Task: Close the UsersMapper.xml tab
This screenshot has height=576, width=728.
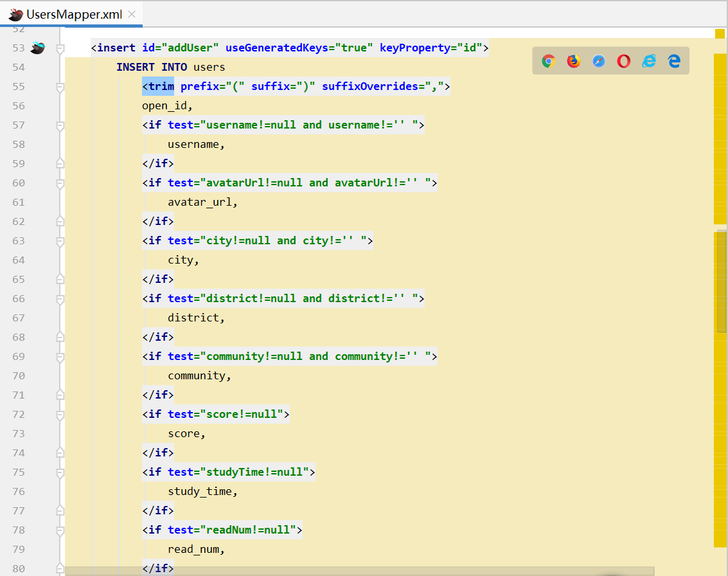Action: pos(132,14)
